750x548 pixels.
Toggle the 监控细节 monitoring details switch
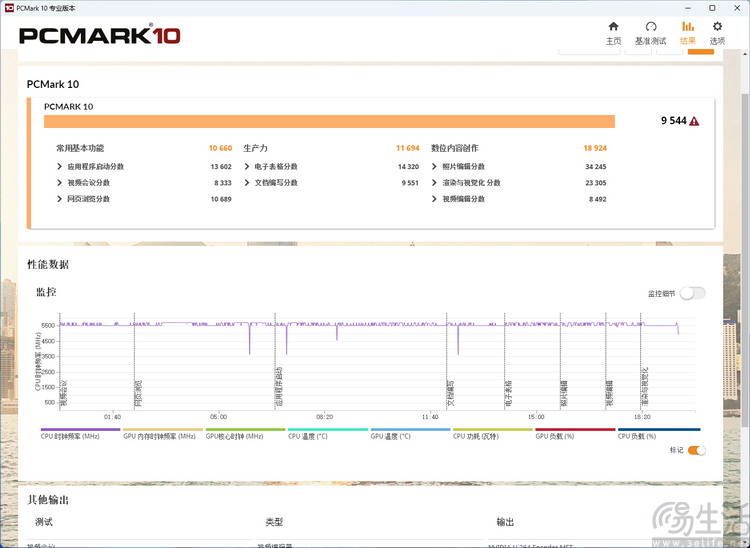tap(693, 293)
